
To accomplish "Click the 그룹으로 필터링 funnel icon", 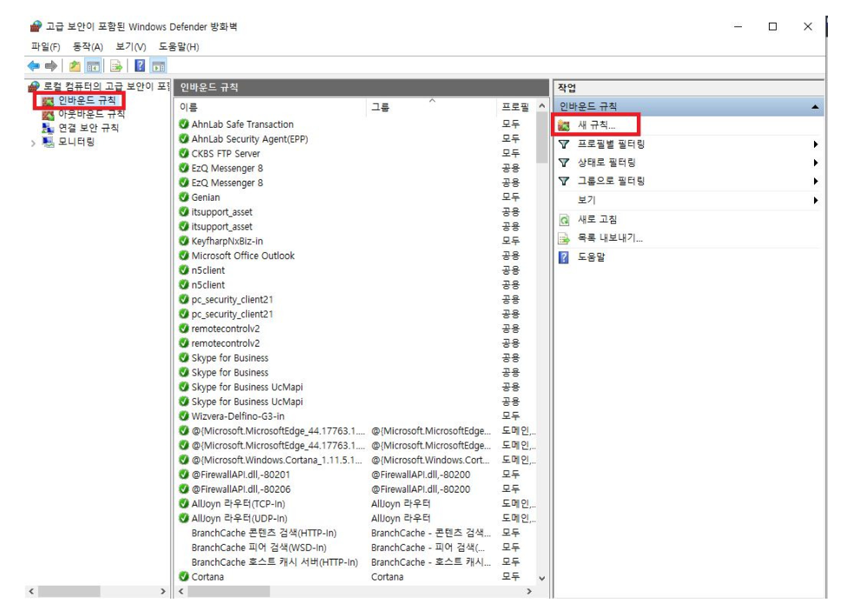I will (564, 181).
